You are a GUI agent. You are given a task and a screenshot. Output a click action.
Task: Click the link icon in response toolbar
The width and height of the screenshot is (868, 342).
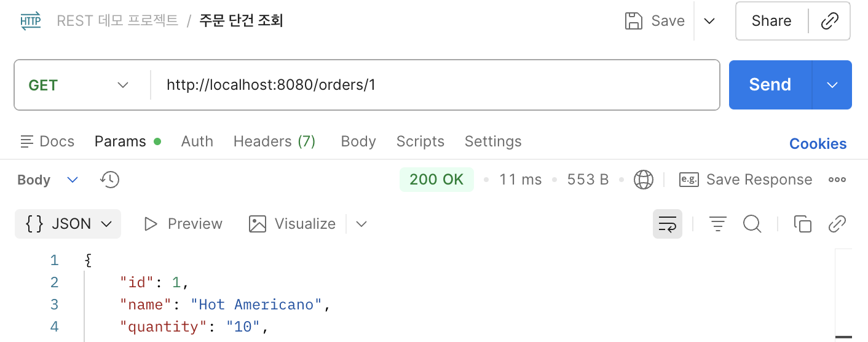click(x=837, y=224)
